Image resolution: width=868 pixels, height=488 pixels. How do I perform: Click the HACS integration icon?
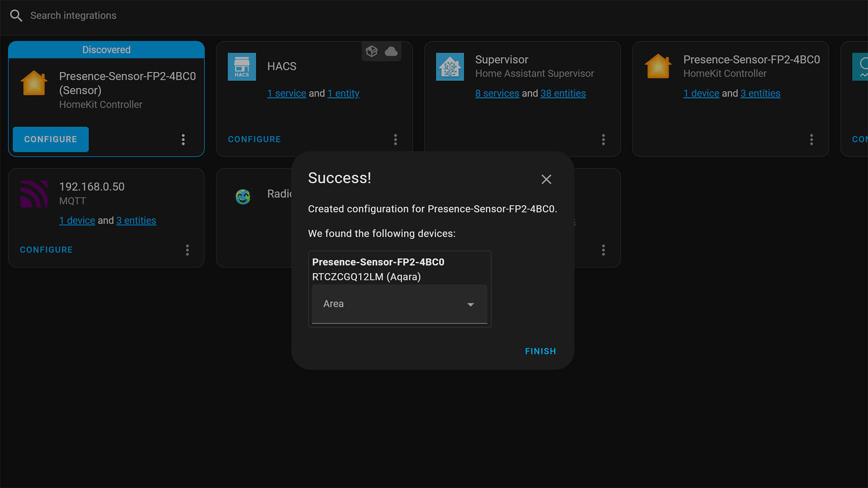(x=243, y=66)
